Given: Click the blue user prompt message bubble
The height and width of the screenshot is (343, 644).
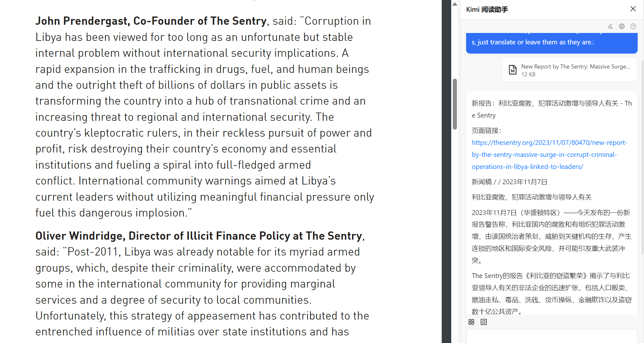Looking at the screenshot, I should pyautogui.click(x=551, y=42).
